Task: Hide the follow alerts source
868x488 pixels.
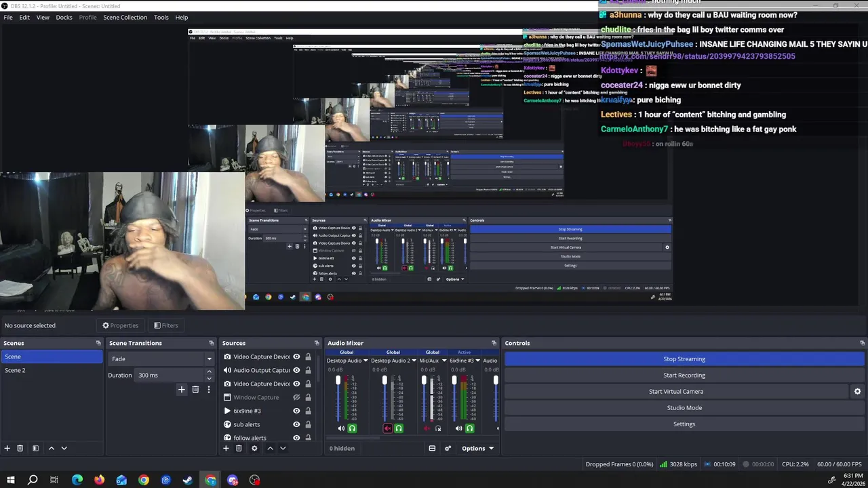Action: click(296, 438)
